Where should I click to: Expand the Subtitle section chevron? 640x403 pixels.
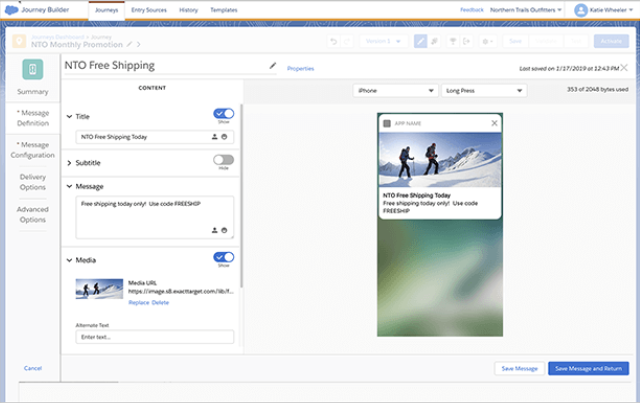click(69, 163)
